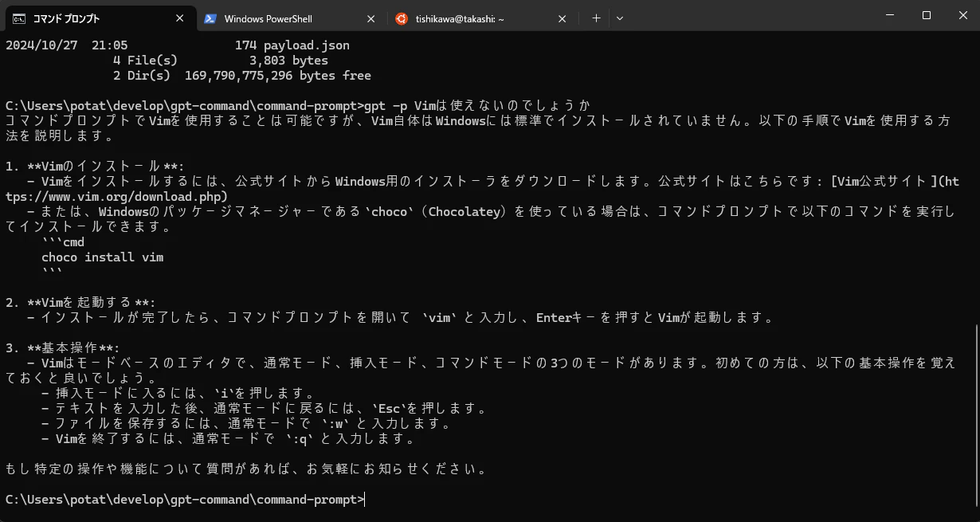This screenshot has width=980, height=522.
Task: Maximize the terminal window
Action: pos(926,15)
